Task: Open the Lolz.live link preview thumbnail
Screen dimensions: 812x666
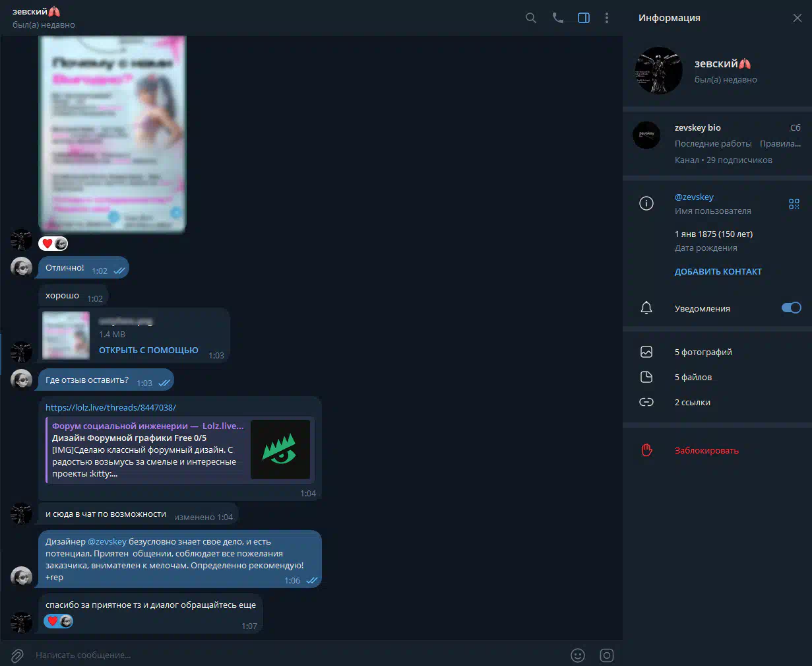Action: click(x=280, y=450)
